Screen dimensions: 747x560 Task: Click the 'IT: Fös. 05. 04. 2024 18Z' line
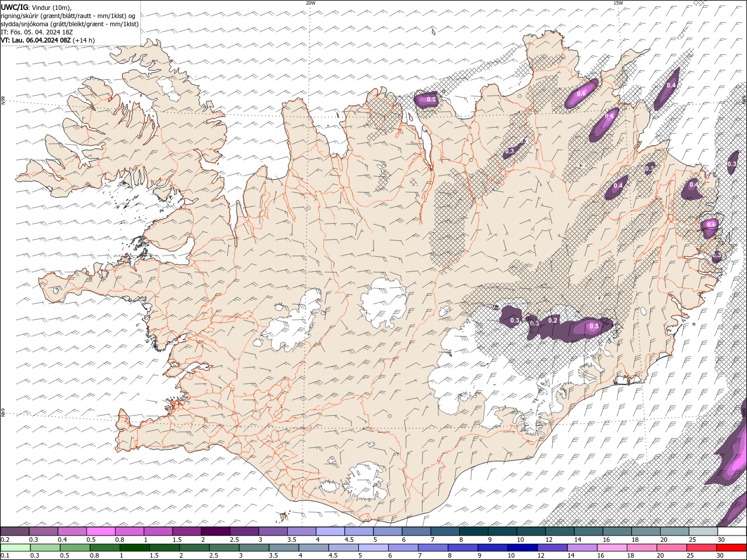point(37,32)
